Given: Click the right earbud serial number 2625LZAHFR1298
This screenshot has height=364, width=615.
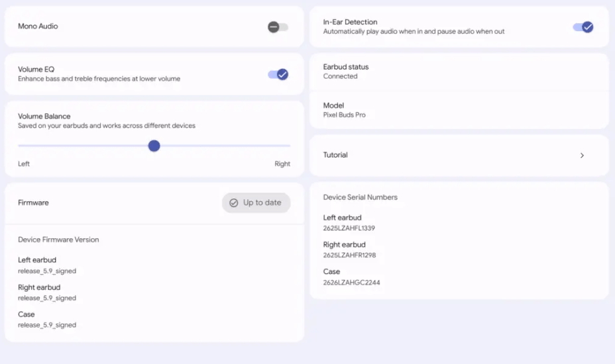Looking at the screenshot, I should click(349, 255).
